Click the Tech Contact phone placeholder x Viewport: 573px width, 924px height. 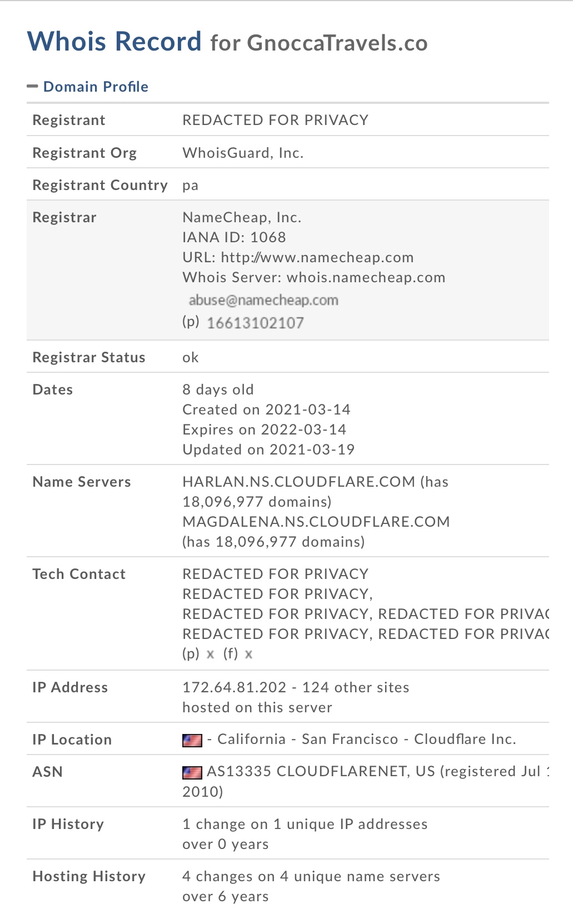coord(210,655)
